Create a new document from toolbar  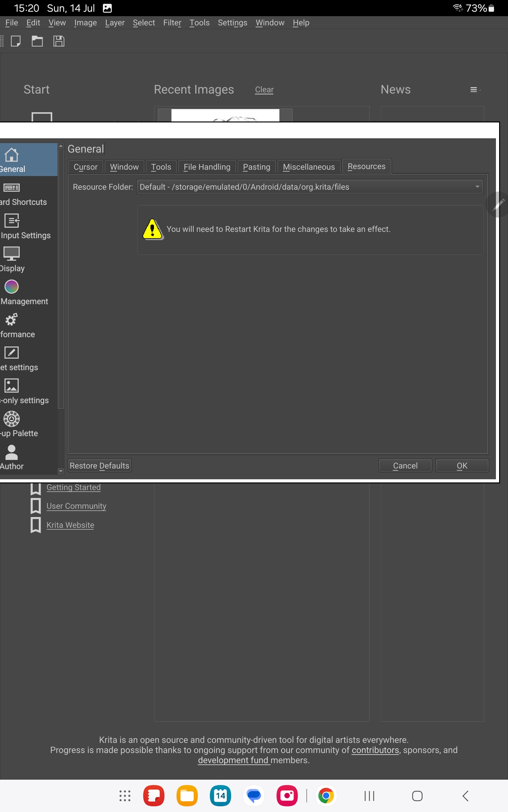click(16, 41)
